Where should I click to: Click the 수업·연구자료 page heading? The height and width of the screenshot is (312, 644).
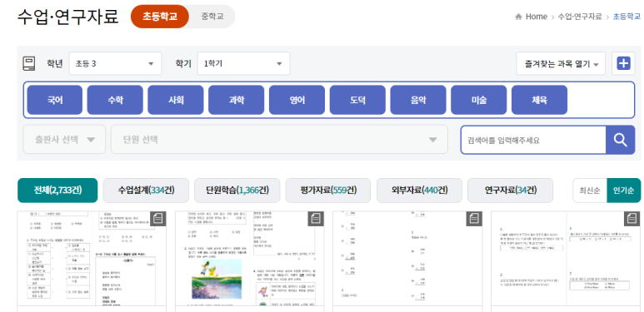(x=67, y=17)
